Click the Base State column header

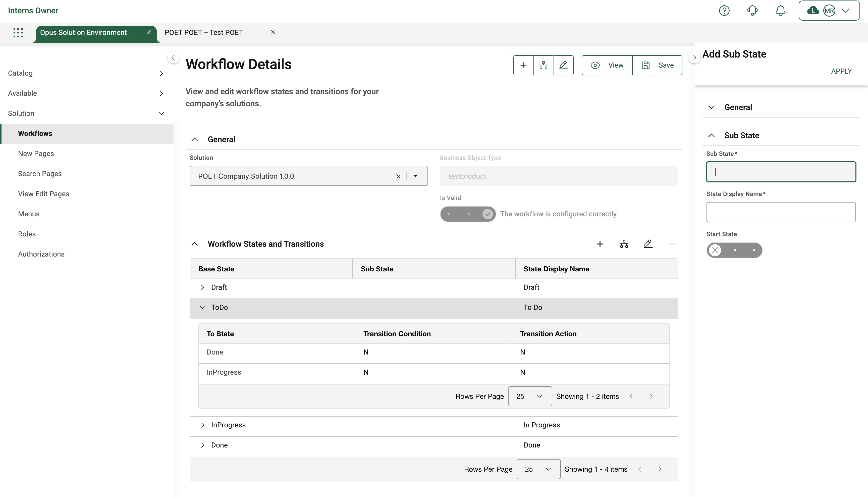coord(271,269)
